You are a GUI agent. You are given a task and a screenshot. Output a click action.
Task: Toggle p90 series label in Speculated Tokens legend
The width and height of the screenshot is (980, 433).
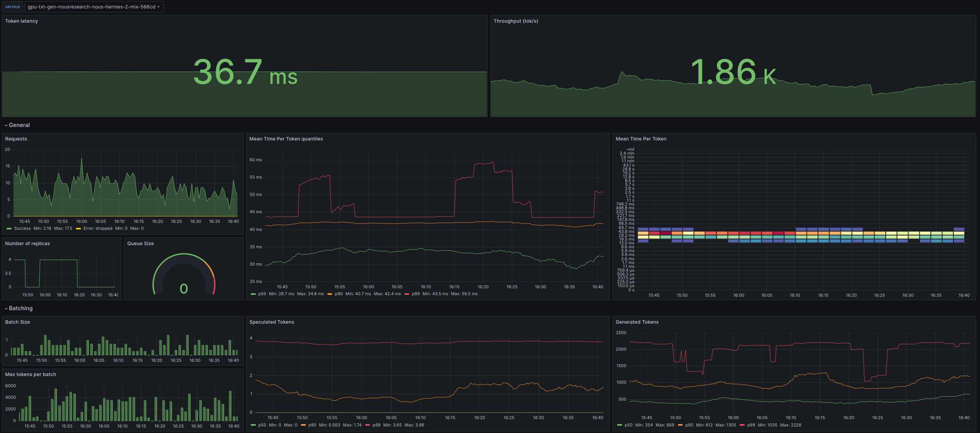pos(312,425)
